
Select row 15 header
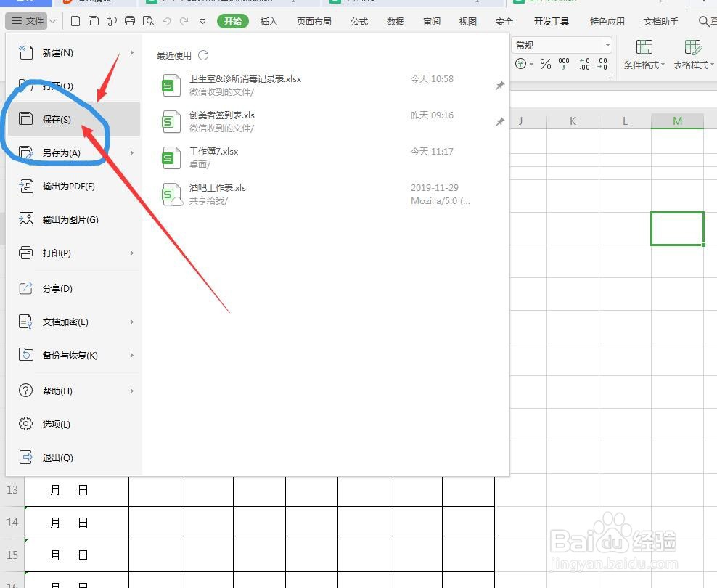click(x=12, y=555)
